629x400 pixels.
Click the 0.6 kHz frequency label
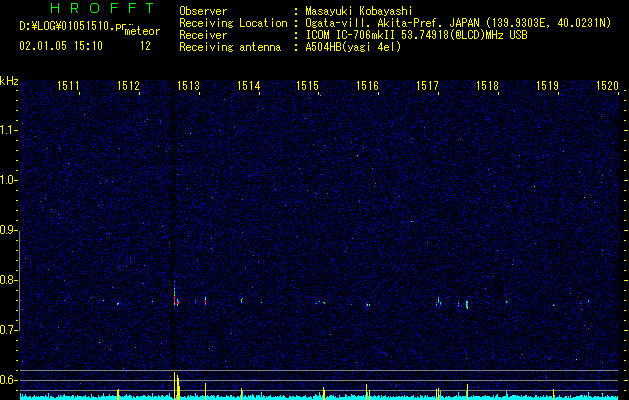[x=8, y=380]
